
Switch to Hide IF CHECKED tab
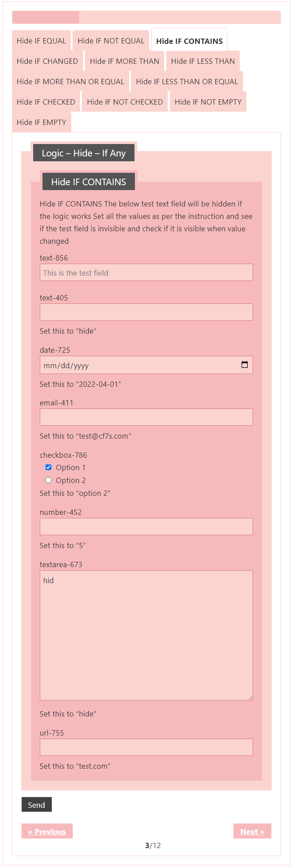(x=46, y=102)
